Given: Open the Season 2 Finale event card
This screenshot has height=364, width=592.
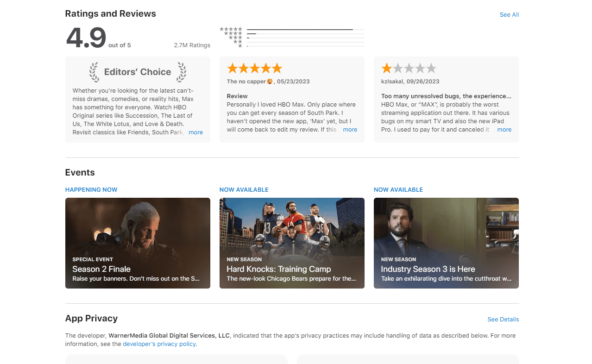Looking at the screenshot, I should pos(138,243).
